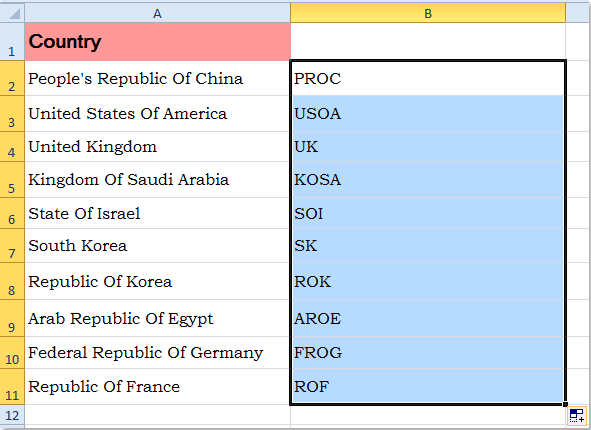The height and width of the screenshot is (430, 591).
Task: Select row 10 header
Action: 12,352
